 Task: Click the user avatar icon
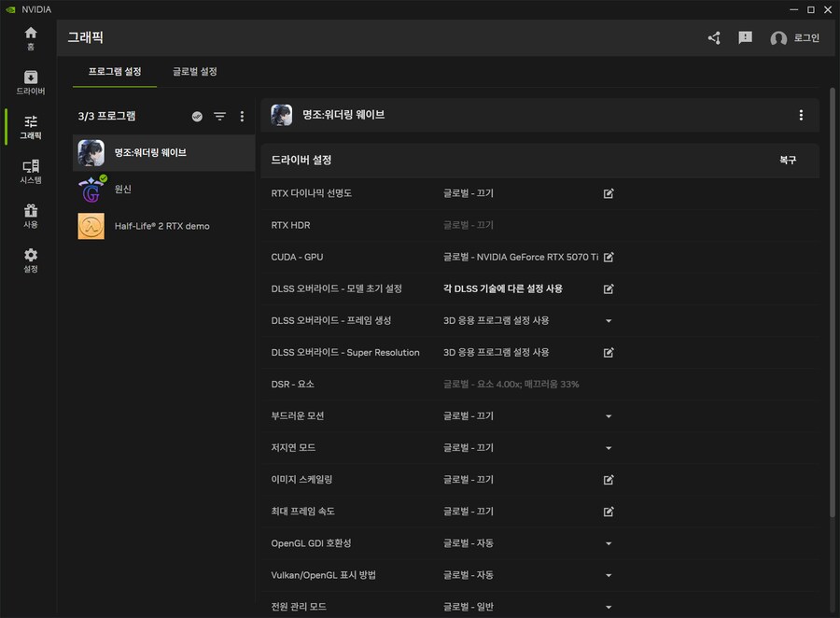point(777,38)
